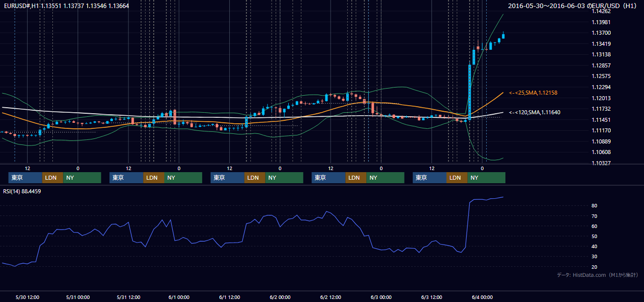Click the 6/2 12:00 date label
The width and height of the screenshot is (644, 302).
[330, 297]
